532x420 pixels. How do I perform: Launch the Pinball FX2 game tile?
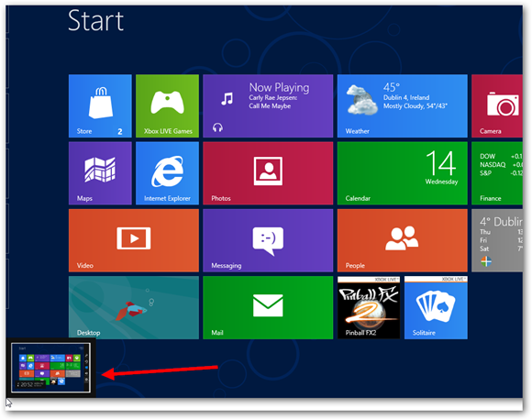[x=369, y=307]
